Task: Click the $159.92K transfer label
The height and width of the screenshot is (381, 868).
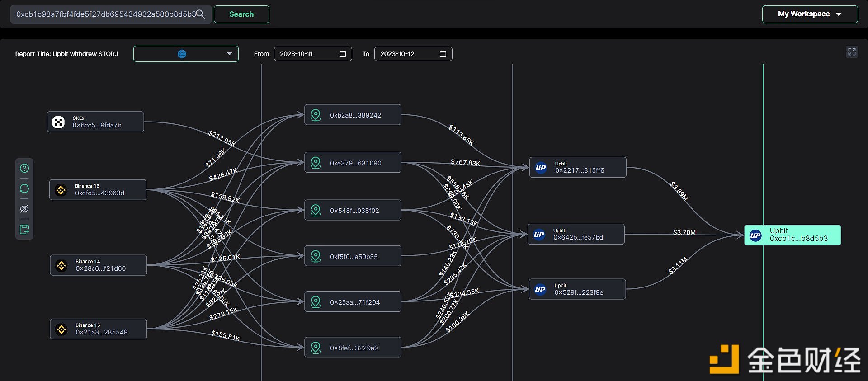Action: (225, 198)
